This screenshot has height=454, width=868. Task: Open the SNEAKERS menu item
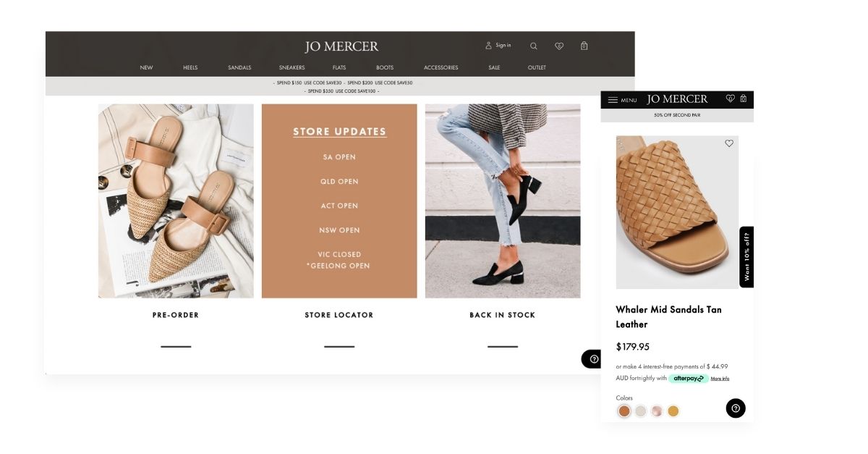[292, 67]
